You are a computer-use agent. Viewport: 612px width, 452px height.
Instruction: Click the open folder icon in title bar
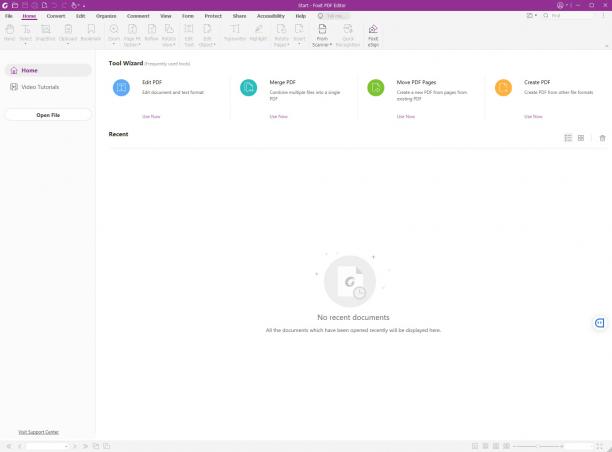pyautogui.click(x=15, y=5)
